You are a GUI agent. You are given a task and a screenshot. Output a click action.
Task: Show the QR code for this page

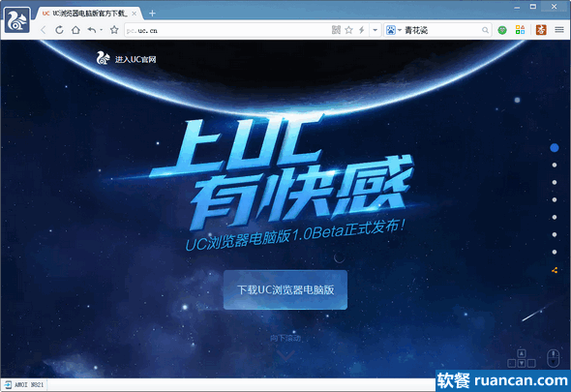pos(336,30)
